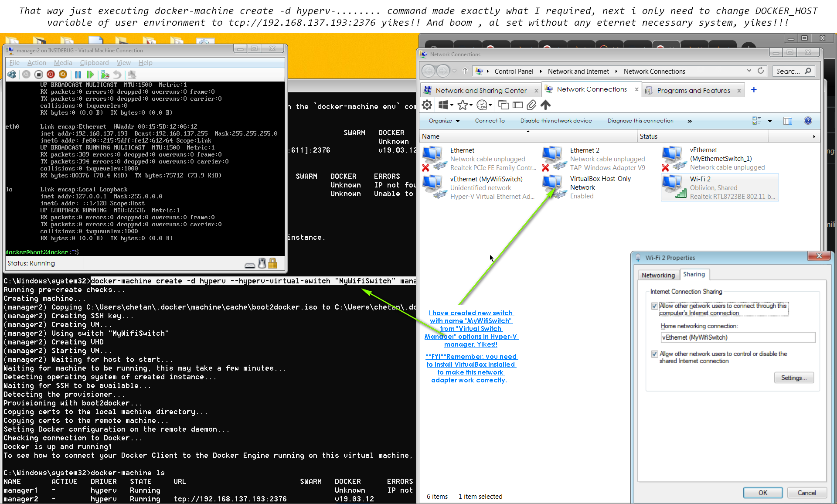Revert VM using the undo arrow icon
This screenshot has height=504, width=837.
pyautogui.click(x=117, y=75)
